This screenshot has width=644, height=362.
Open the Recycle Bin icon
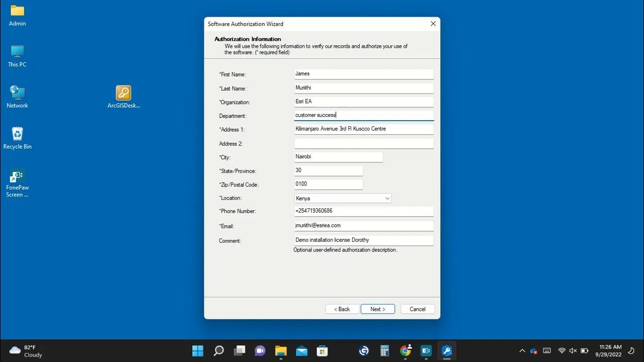tap(18, 138)
